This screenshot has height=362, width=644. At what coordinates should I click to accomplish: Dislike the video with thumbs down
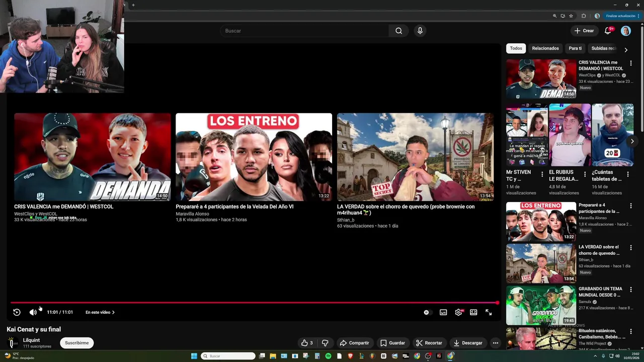325,343
